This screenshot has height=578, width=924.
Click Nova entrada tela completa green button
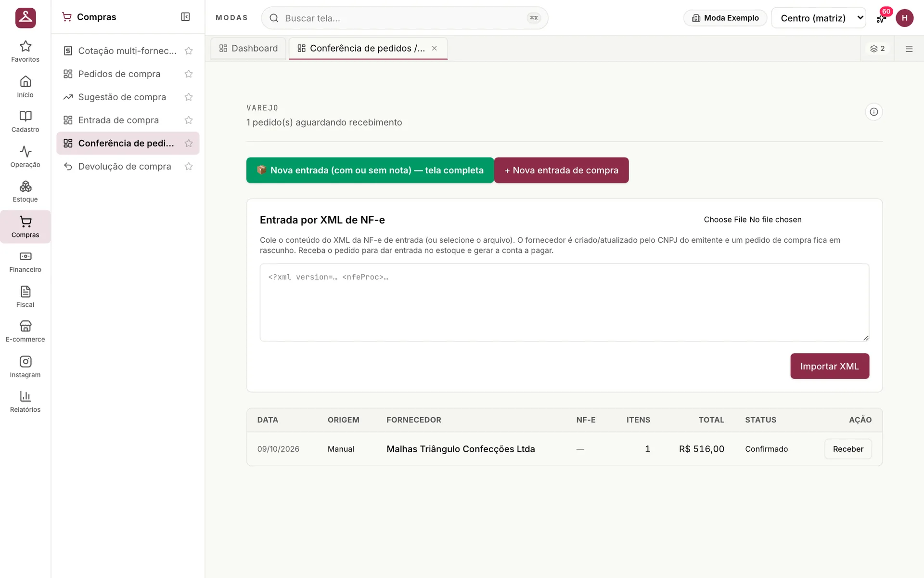pyautogui.click(x=370, y=170)
